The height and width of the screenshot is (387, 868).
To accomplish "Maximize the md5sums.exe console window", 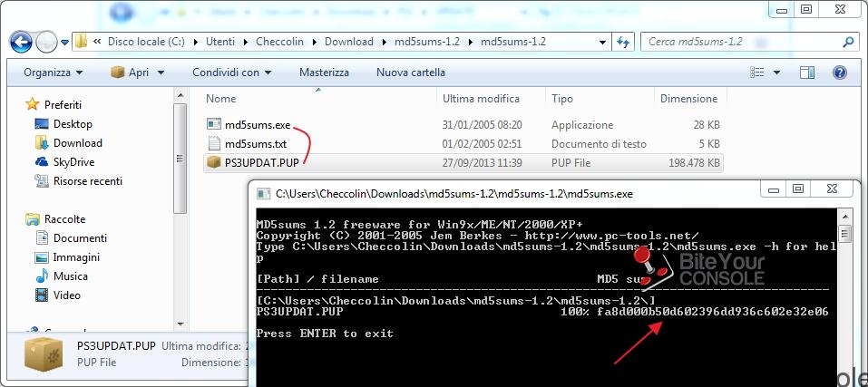I will pyautogui.click(x=797, y=189).
